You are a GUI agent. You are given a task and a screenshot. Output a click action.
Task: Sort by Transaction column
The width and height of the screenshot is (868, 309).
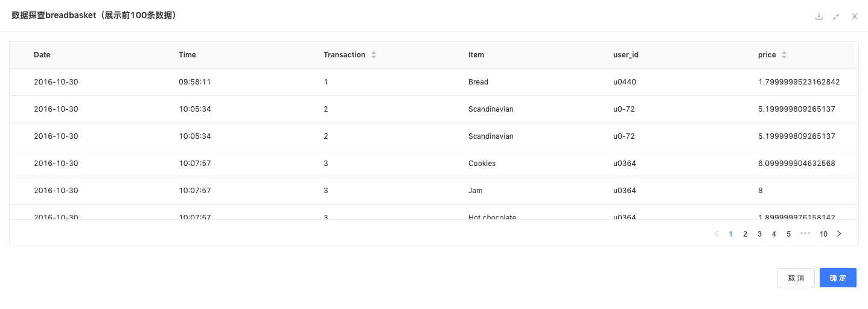[x=374, y=55]
